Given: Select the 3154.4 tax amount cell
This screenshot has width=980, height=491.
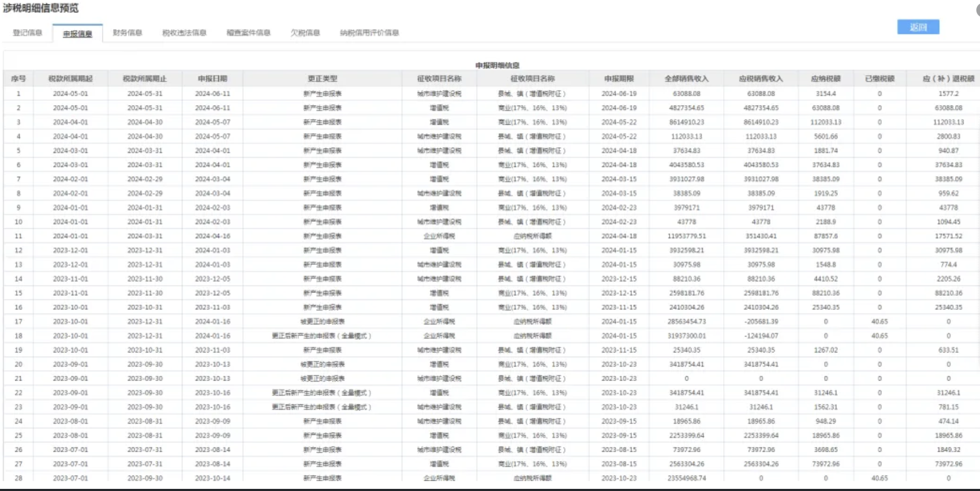Looking at the screenshot, I should pyautogui.click(x=826, y=93).
